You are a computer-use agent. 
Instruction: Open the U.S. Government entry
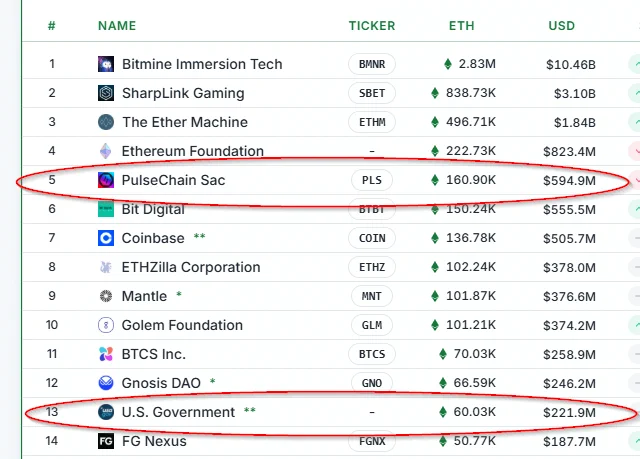[178, 412]
